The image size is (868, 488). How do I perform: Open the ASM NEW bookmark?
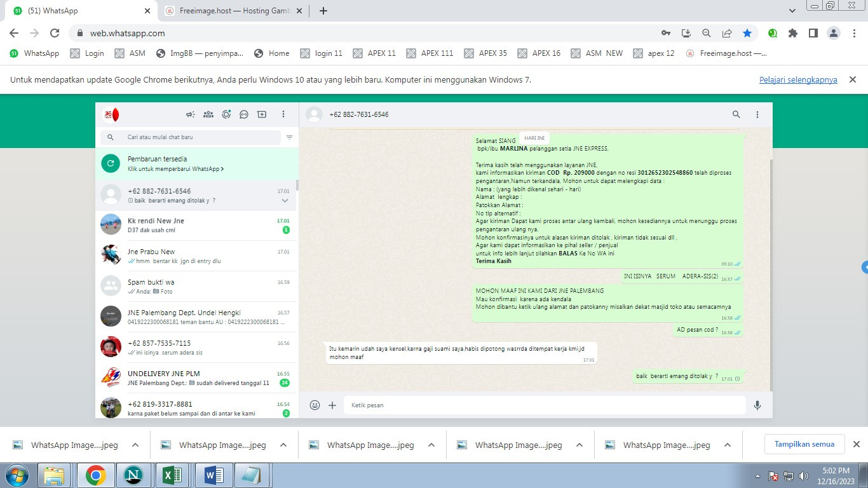(597, 53)
